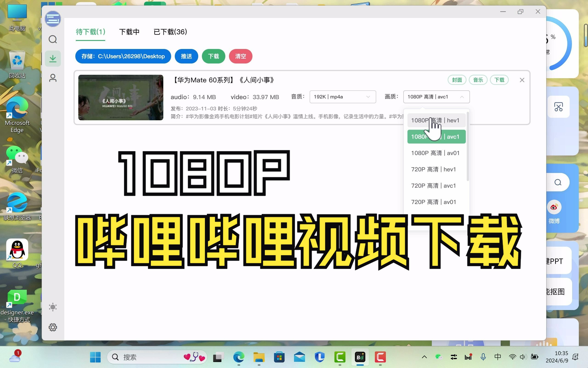Open the weather widget on taskbar

[15, 356]
